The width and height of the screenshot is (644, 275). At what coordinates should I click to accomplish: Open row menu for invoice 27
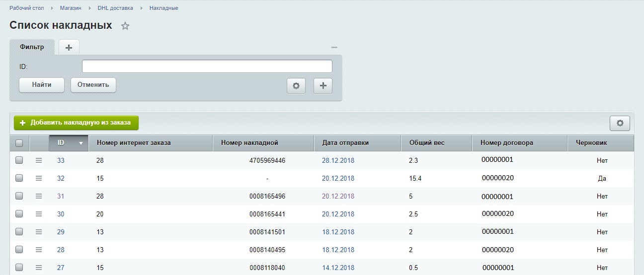point(39,268)
